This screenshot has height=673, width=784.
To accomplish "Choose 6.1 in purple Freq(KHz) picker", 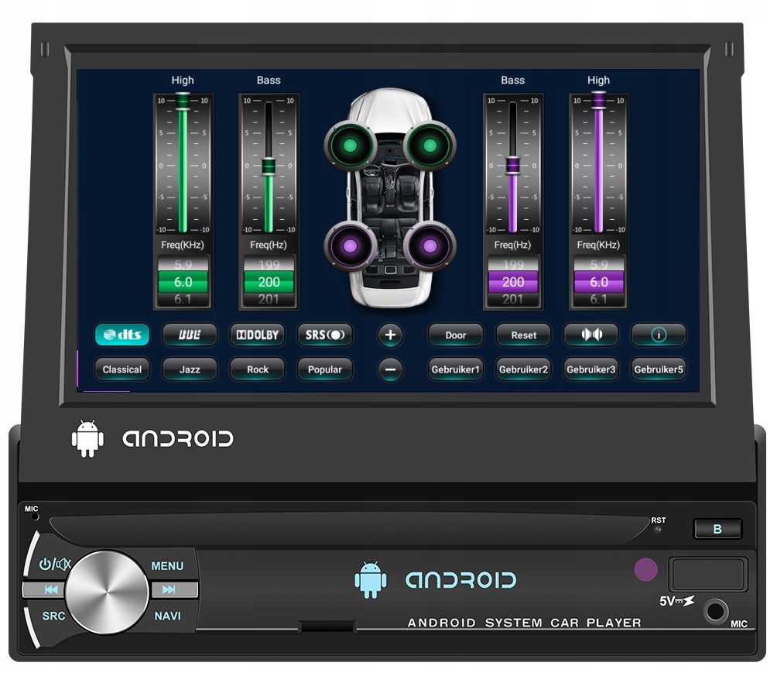I will click(x=599, y=299).
